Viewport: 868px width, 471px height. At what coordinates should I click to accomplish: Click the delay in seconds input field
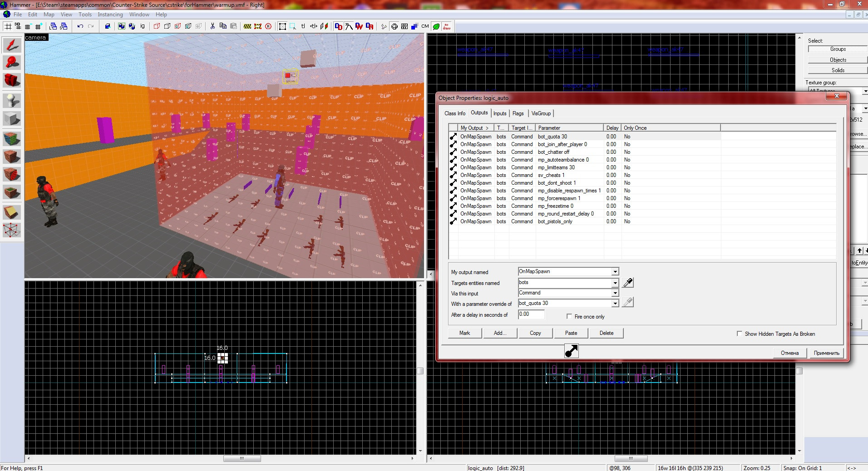pyautogui.click(x=531, y=314)
